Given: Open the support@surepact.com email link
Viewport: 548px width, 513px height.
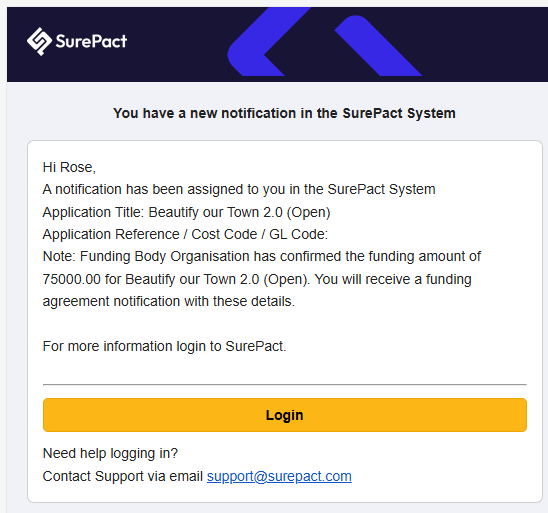Looking at the screenshot, I should click(279, 476).
